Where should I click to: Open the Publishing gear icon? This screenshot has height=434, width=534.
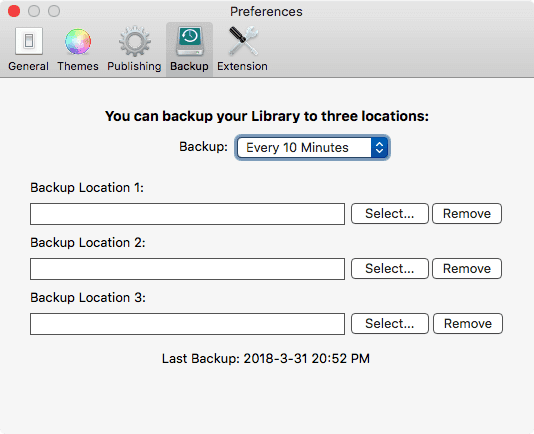point(135,41)
